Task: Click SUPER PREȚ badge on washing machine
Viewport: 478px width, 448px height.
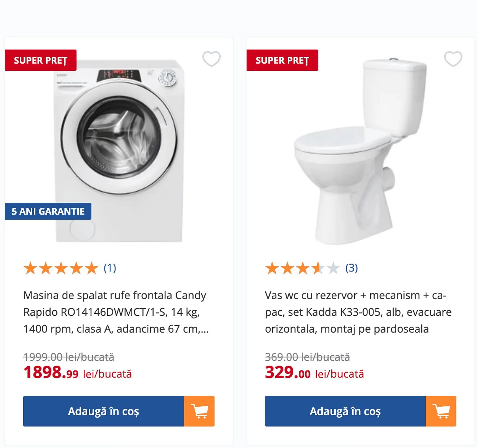Action: [x=41, y=60]
